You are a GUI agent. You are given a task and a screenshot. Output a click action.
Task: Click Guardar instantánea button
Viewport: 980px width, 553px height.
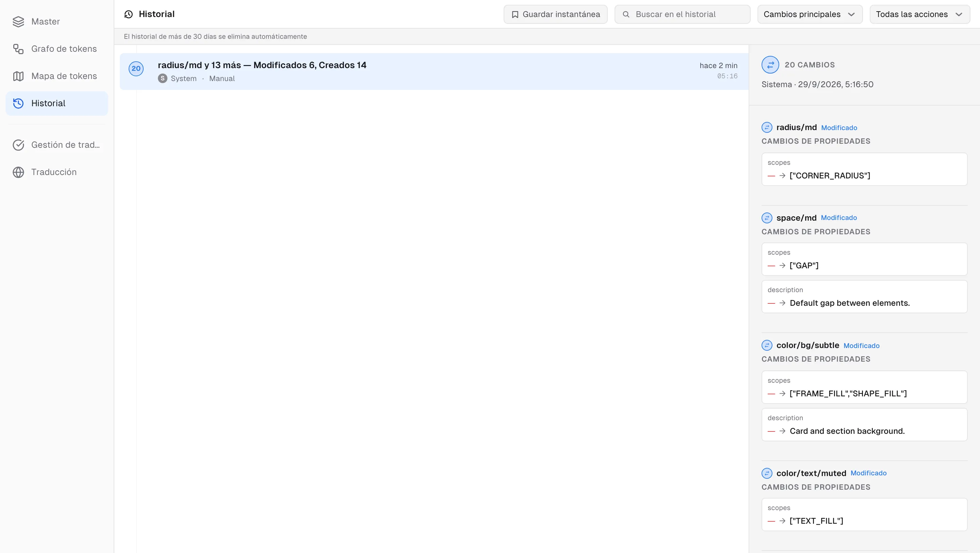click(555, 14)
